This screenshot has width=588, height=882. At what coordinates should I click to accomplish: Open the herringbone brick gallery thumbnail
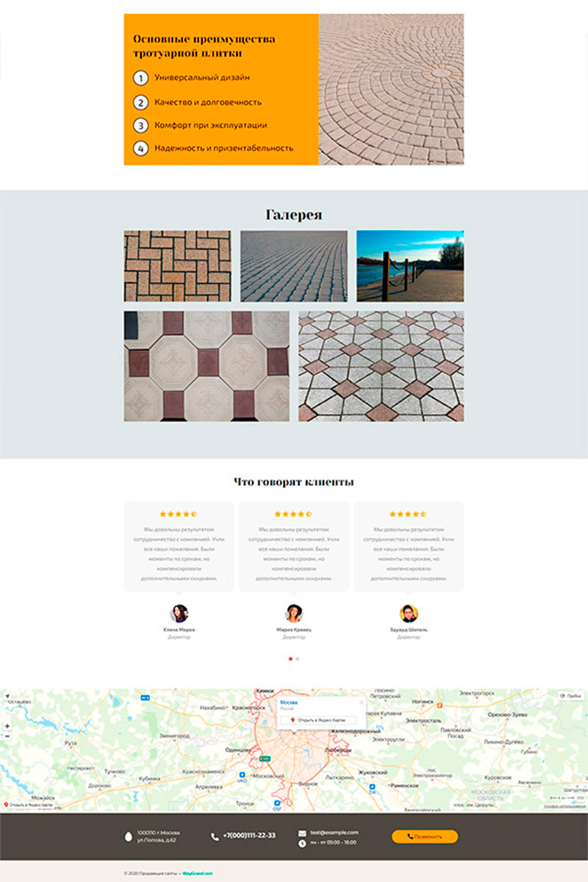coord(177,266)
